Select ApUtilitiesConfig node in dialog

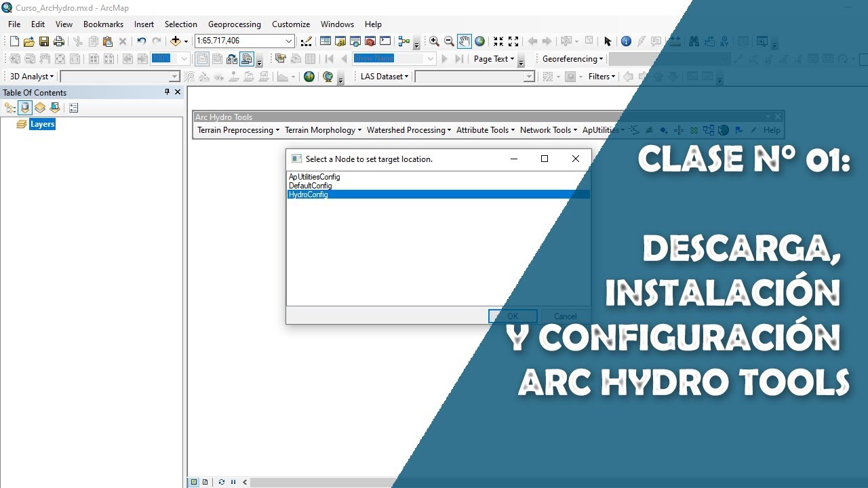tap(438, 177)
